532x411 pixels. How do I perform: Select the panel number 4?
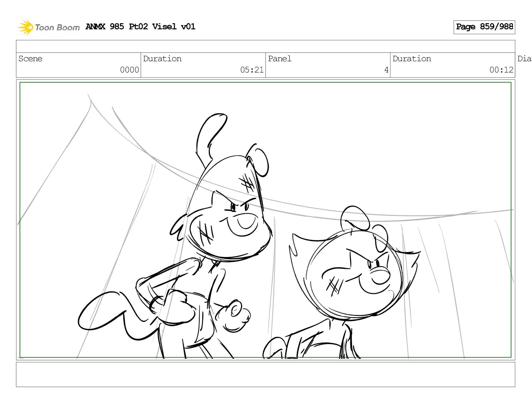(386, 70)
